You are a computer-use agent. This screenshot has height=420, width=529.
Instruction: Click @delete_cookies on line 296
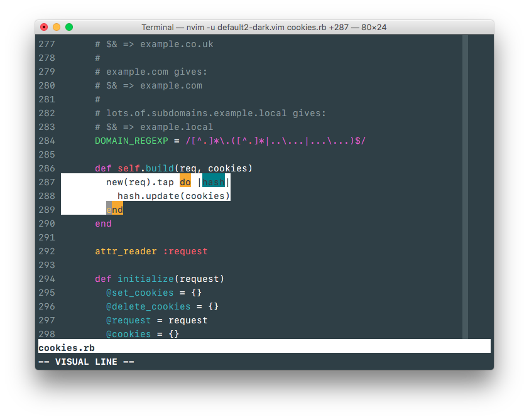tap(148, 306)
